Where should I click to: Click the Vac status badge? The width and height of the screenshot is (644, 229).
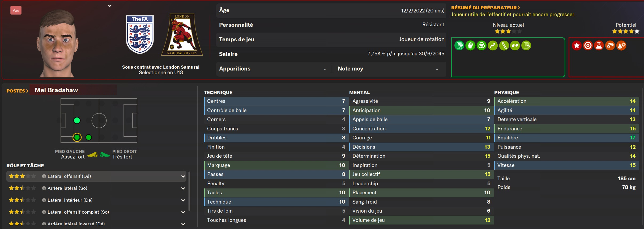[x=16, y=10]
